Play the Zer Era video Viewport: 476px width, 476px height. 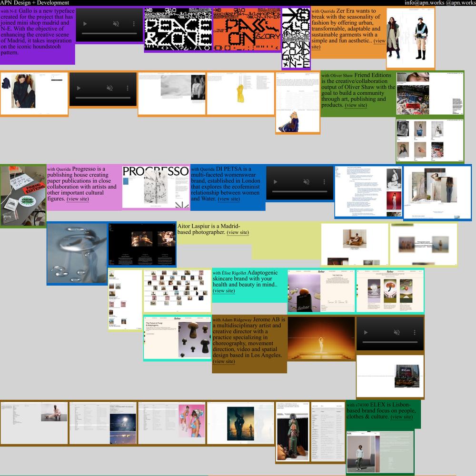(x=79, y=88)
